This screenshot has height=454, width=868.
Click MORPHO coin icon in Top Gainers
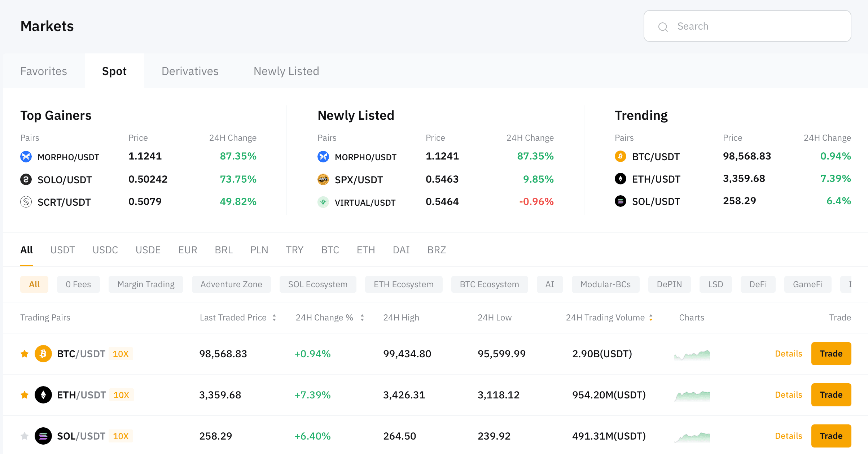tap(26, 157)
